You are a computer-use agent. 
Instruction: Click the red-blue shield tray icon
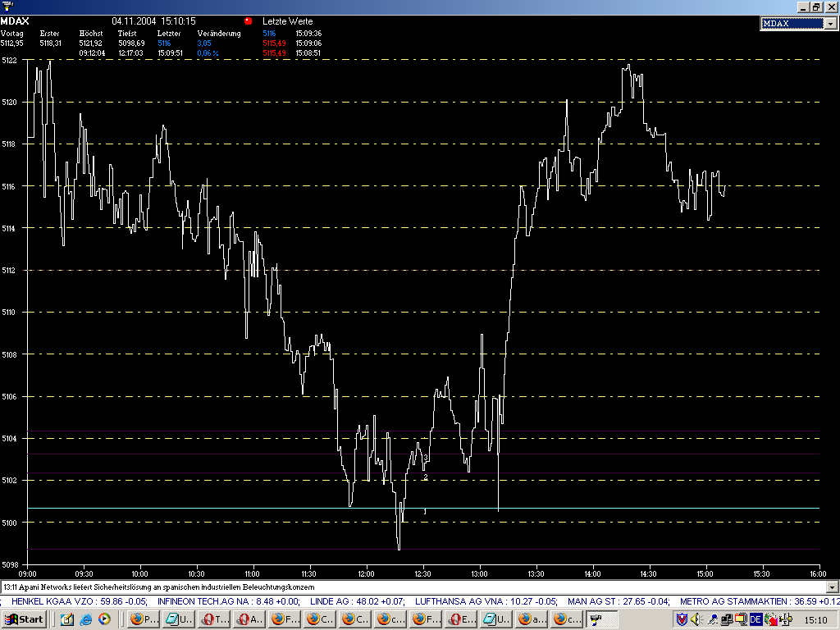coord(681,619)
